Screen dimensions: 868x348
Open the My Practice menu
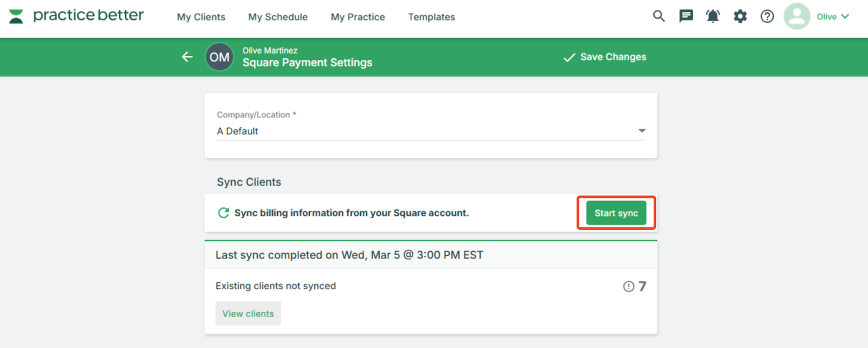tap(358, 17)
